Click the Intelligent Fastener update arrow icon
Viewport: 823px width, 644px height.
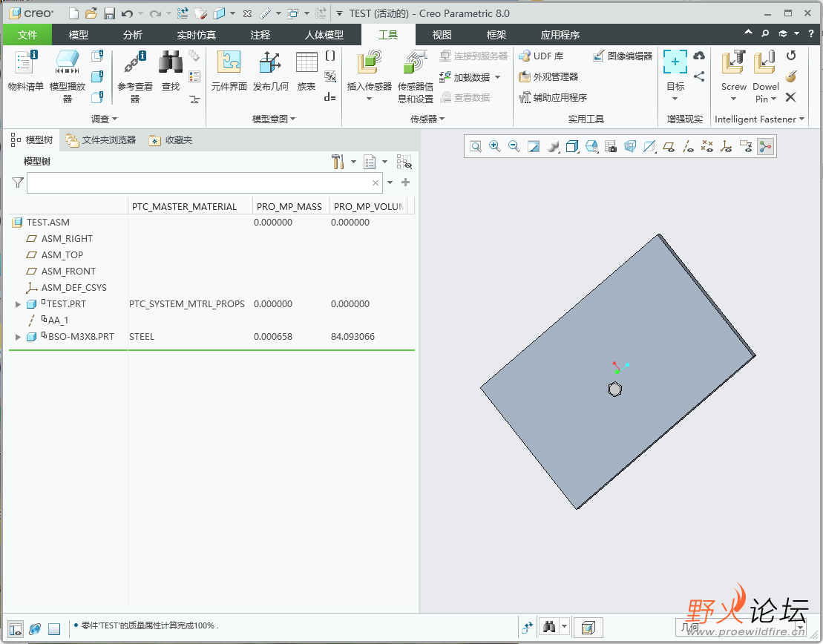coord(791,56)
